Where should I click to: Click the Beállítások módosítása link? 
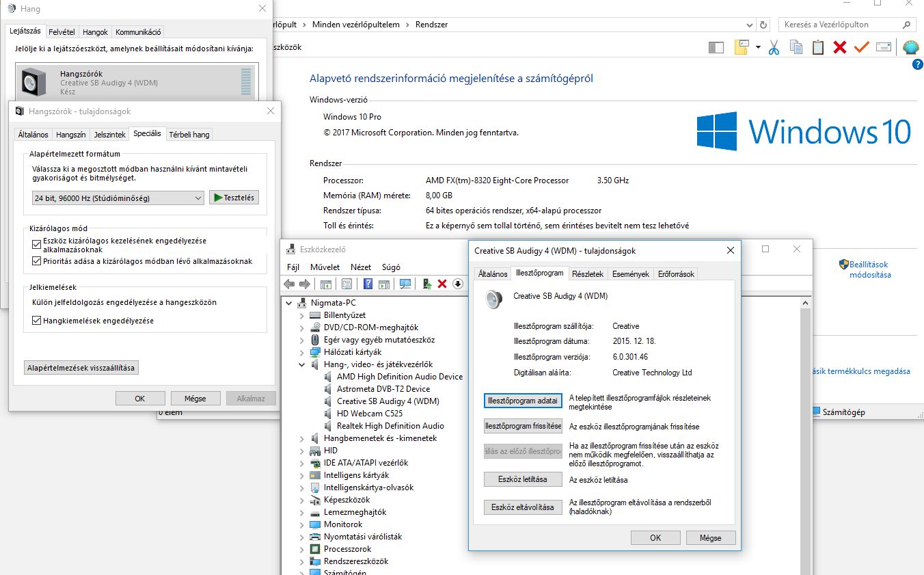tap(870, 269)
